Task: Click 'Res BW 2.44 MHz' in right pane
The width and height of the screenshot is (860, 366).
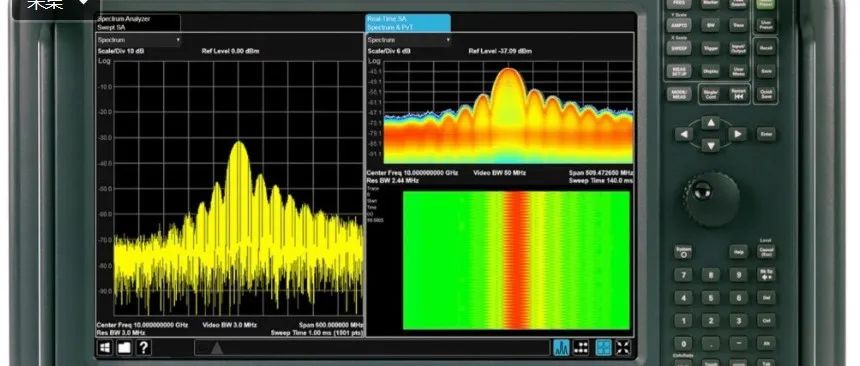Action: click(393, 180)
